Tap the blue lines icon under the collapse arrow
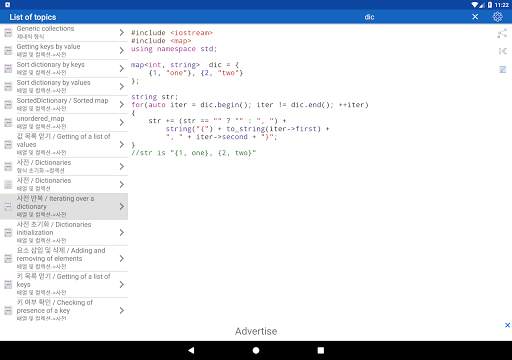Viewport: 512px width, 360px height. click(502, 69)
